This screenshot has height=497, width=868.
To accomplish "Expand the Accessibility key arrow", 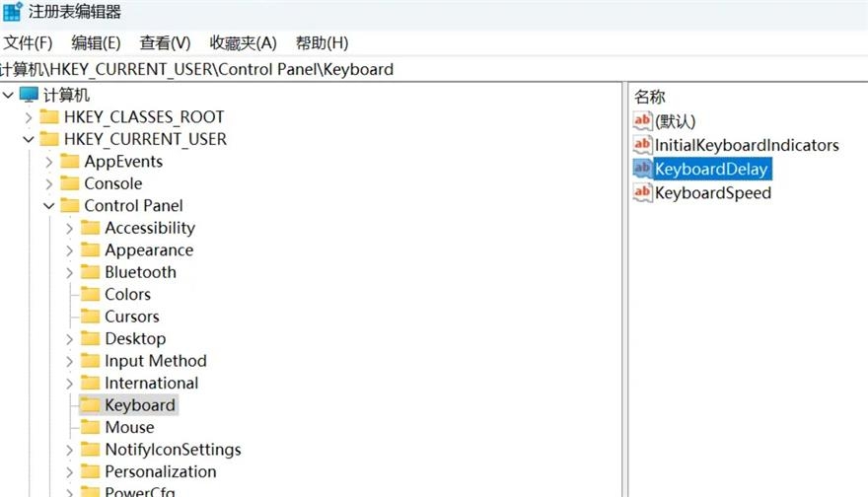I will pyautogui.click(x=69, y=228).
